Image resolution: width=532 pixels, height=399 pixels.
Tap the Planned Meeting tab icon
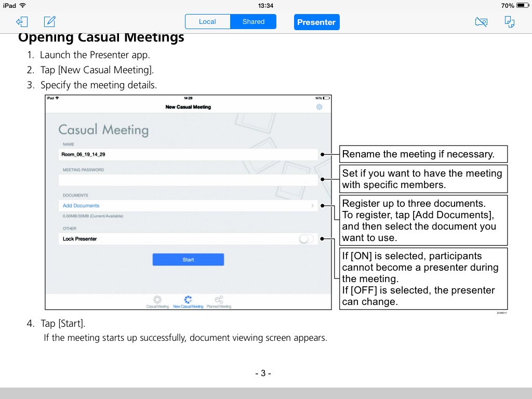(219, 301)
